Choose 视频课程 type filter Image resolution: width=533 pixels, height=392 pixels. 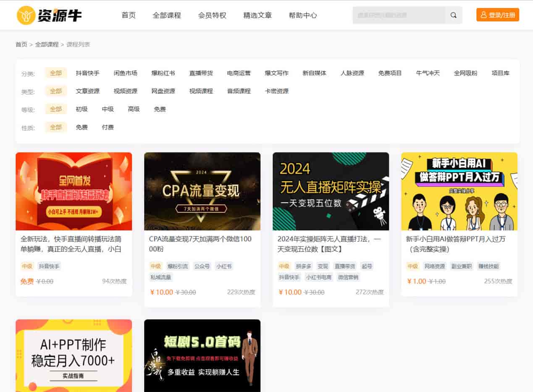pyautogui.click(x=201, y=91)
